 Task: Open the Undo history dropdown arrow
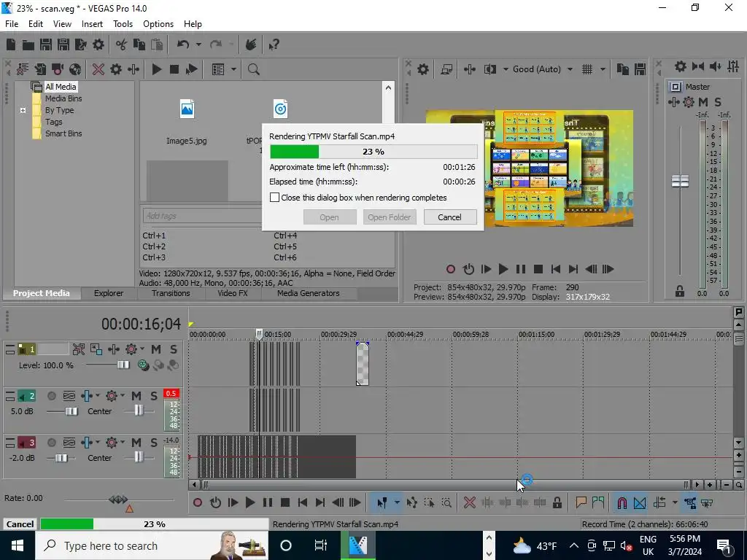198,44
